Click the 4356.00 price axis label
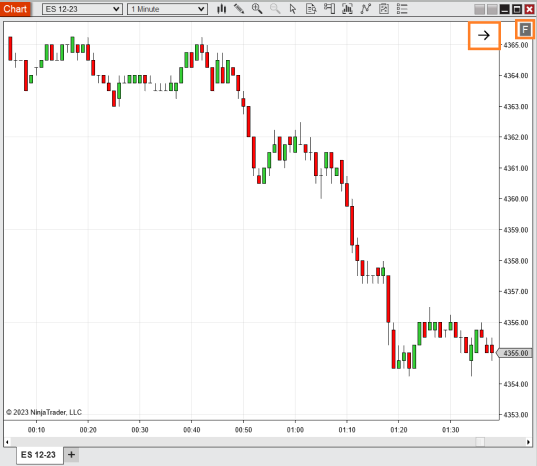Viewport: 537px width, 466px height. pos(516,323)
